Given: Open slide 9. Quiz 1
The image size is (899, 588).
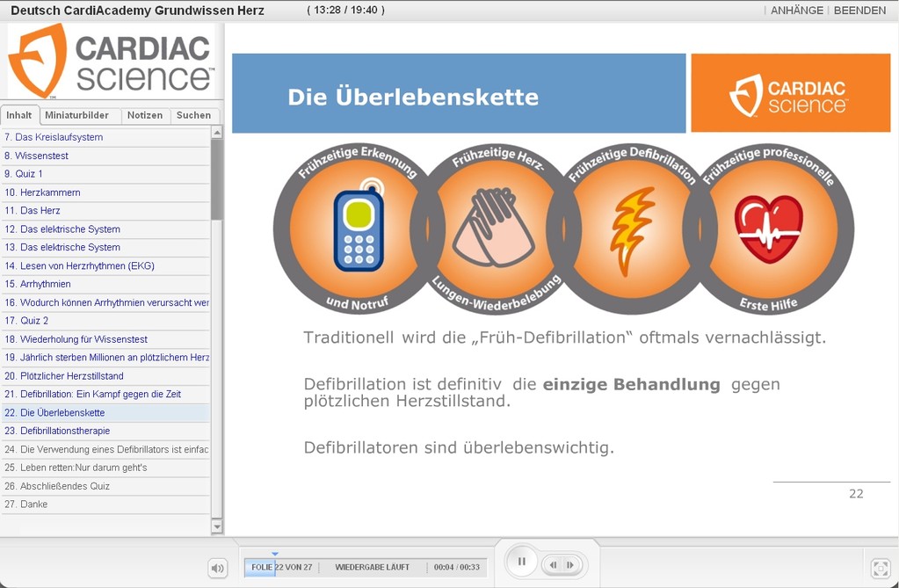Looking at the screenshot, I should 105,174.
